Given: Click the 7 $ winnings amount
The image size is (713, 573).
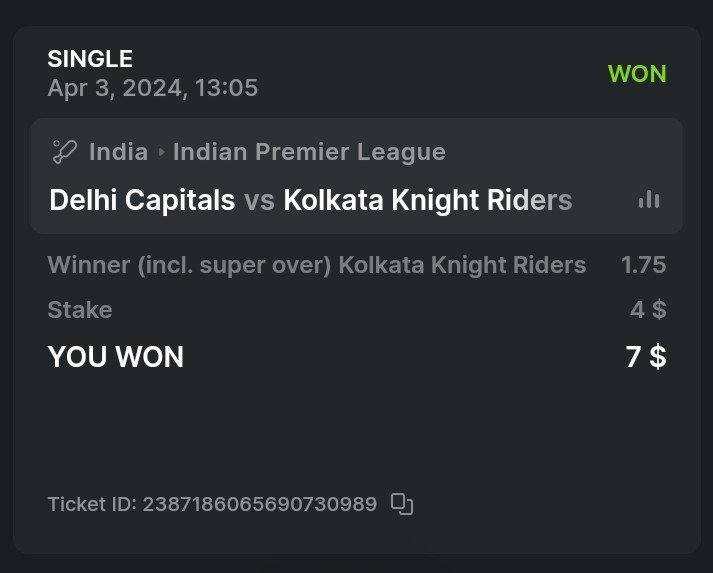Looking at the screenshot, I should 646,357.
